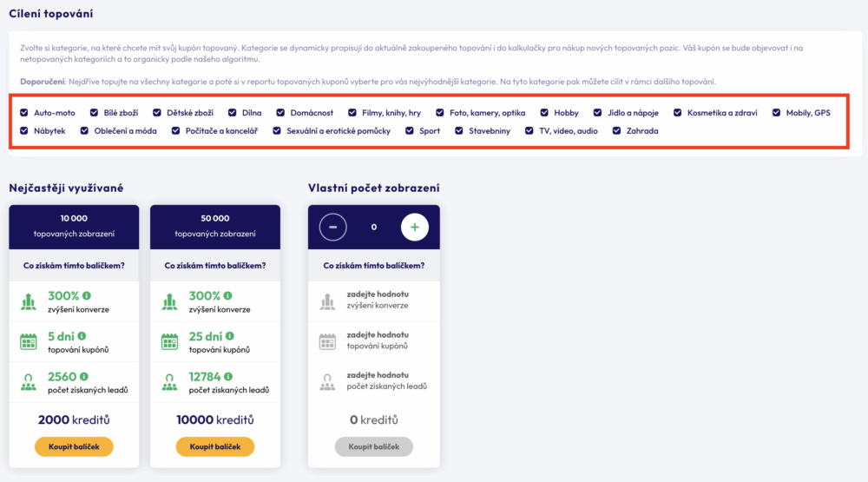Buy the 50 000 views package
868x482 pixels.
point(215,446)
